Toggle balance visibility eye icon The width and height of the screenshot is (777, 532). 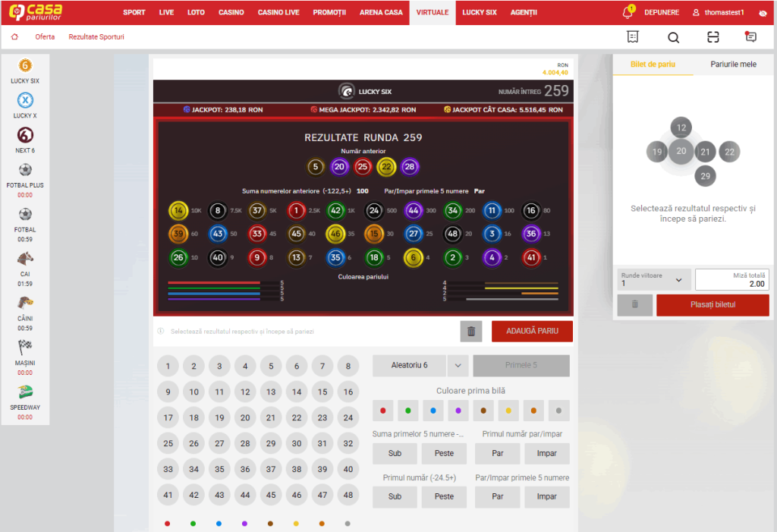click(763, 13)
